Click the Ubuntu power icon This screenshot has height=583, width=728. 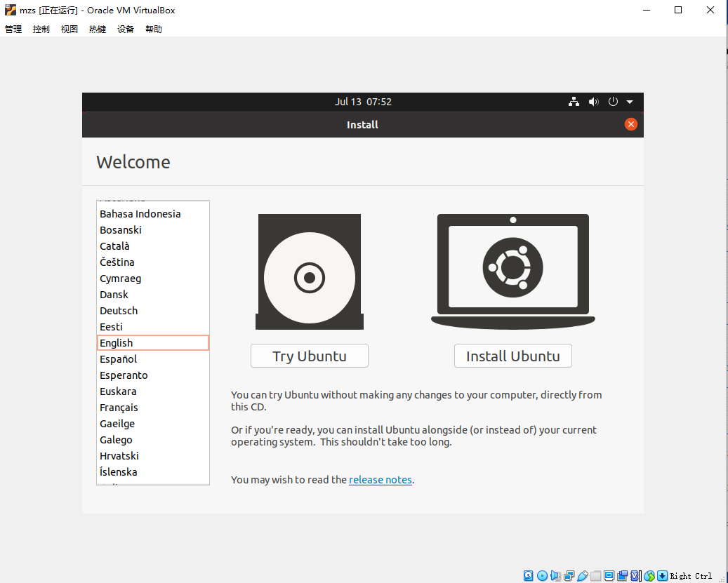coord(613,102)
